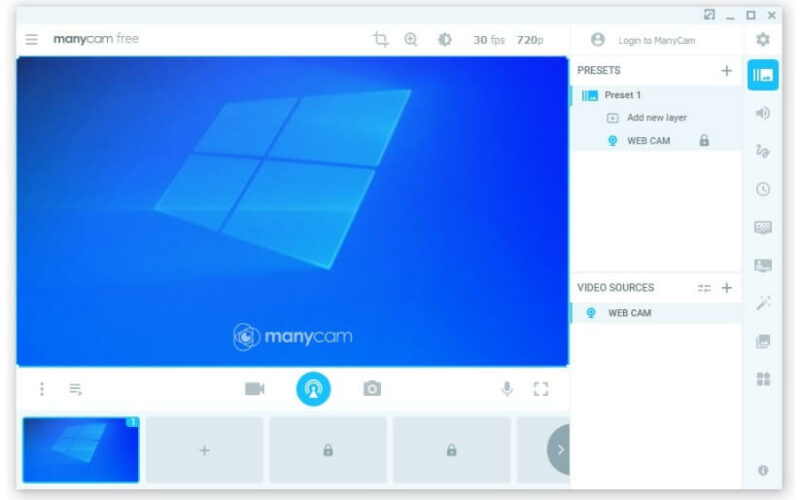Select the Preset 1 row
This screenshot has height=500, width=800.
(x=656, y=95)
